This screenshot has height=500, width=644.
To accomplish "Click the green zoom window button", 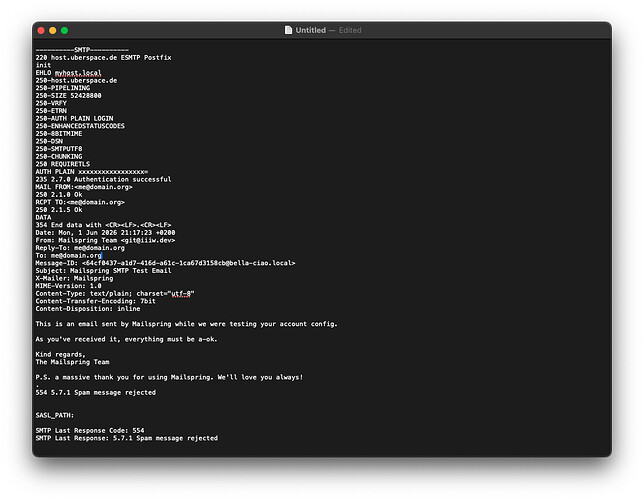I will [64, 30].
